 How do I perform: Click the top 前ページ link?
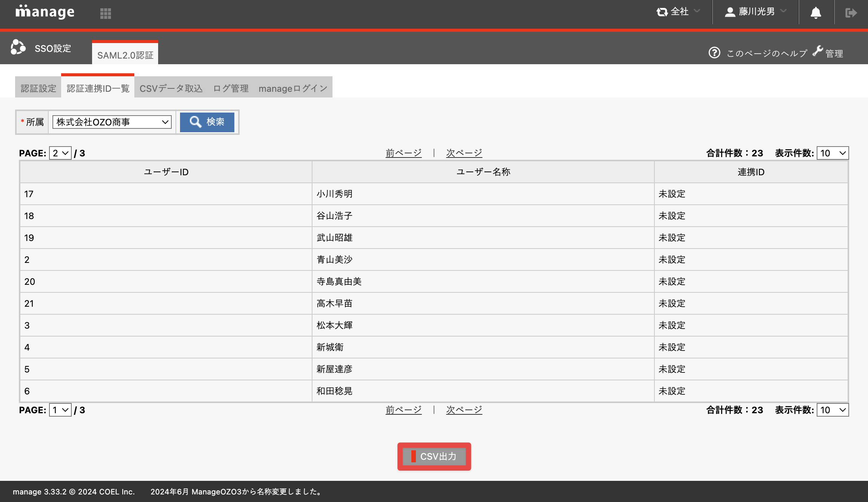pos(403,153)
